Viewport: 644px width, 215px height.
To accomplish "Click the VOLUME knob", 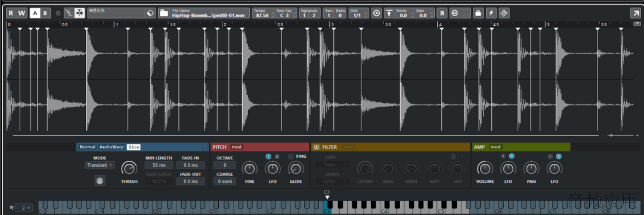I will coord(485,168).
